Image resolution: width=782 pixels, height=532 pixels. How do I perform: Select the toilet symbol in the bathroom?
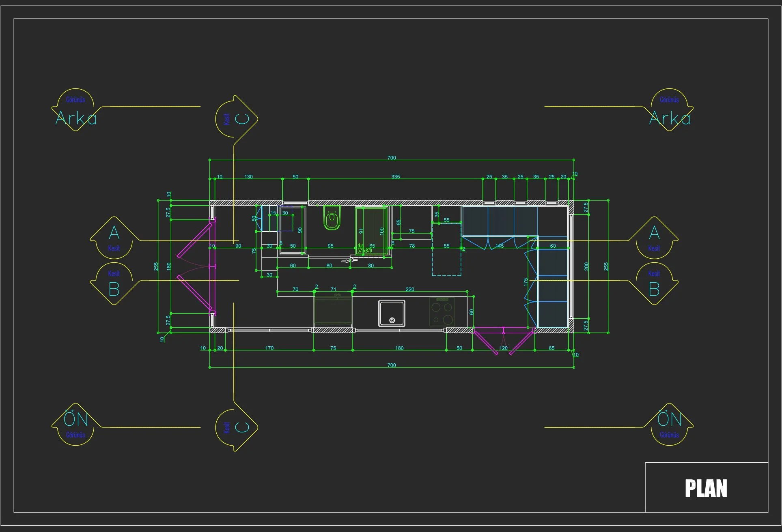[x=332, y=218]
